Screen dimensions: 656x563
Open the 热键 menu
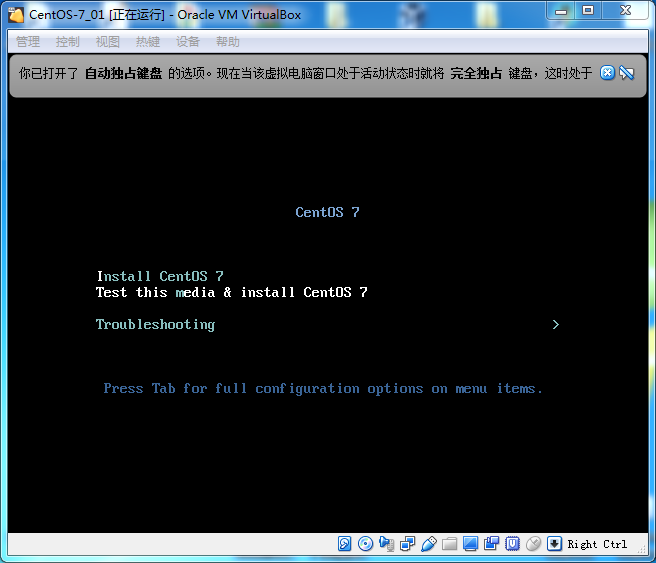click(148, 41)
